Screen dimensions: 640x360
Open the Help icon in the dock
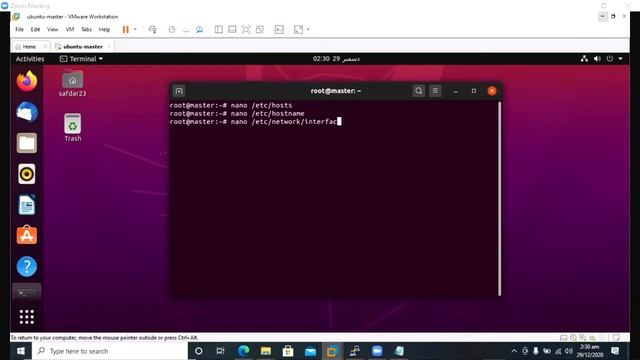(27, 267)
